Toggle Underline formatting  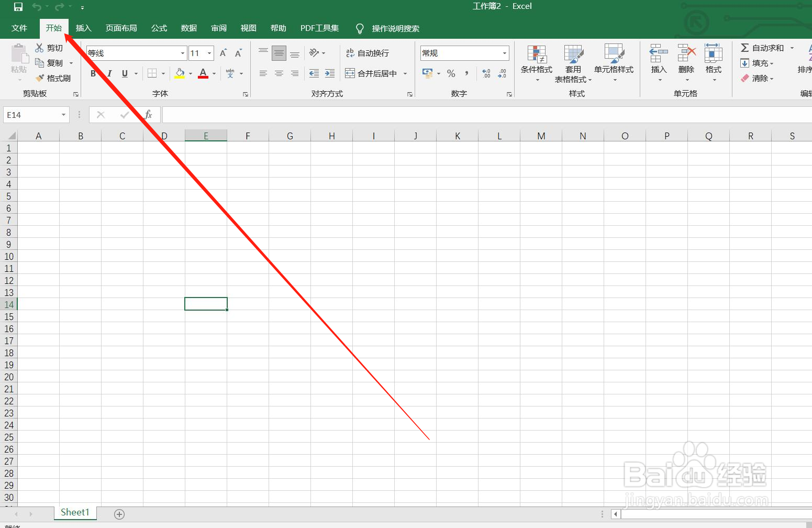pyautogui.click(x=125, y=73)
